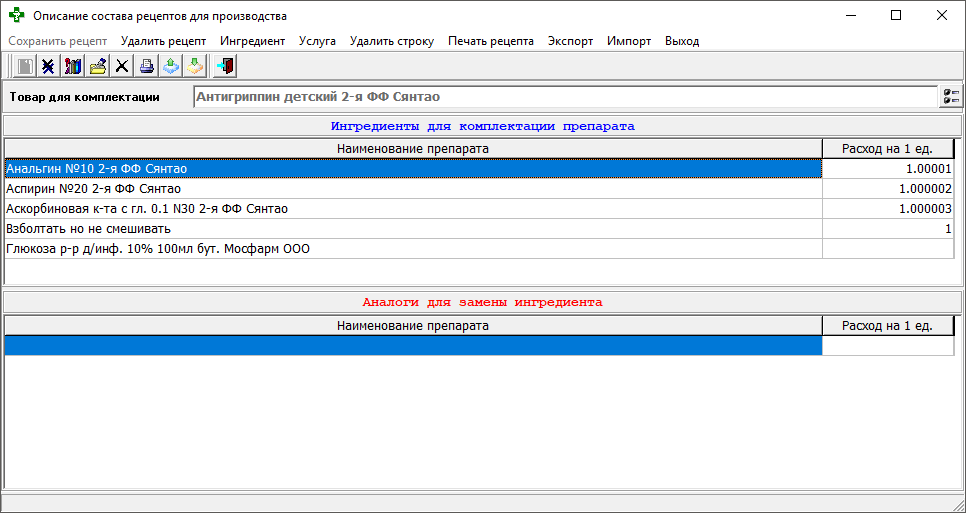Click the Ingredient books toolbar icon

tap(73, 65)
